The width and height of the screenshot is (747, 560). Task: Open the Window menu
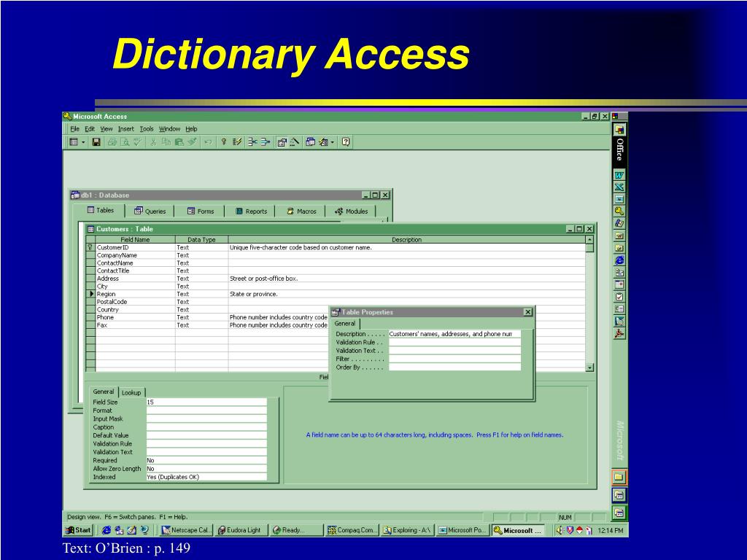pyautogui.click(x=169, y=129)
